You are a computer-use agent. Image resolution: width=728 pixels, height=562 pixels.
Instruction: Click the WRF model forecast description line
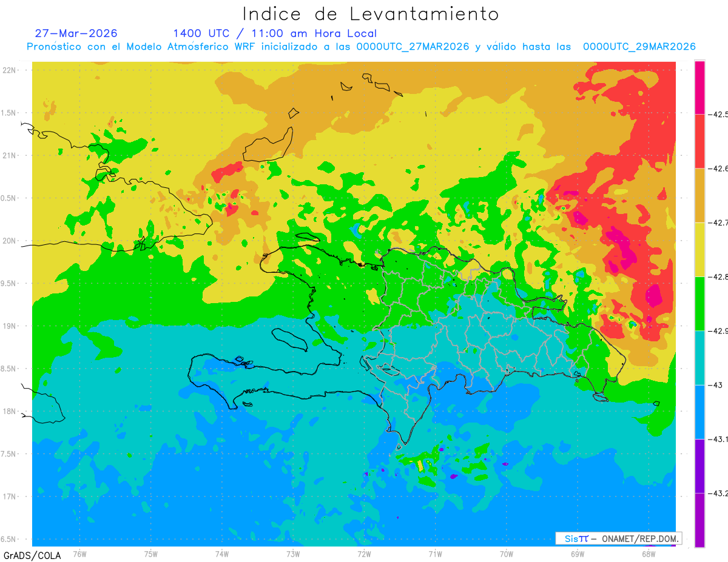click(x=361, y=47)
